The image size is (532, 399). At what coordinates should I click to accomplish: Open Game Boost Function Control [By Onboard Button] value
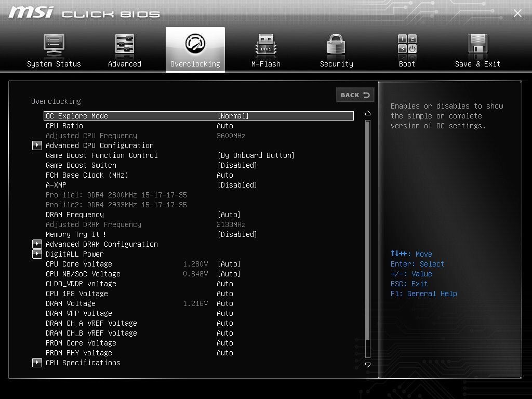pos(256,156)
